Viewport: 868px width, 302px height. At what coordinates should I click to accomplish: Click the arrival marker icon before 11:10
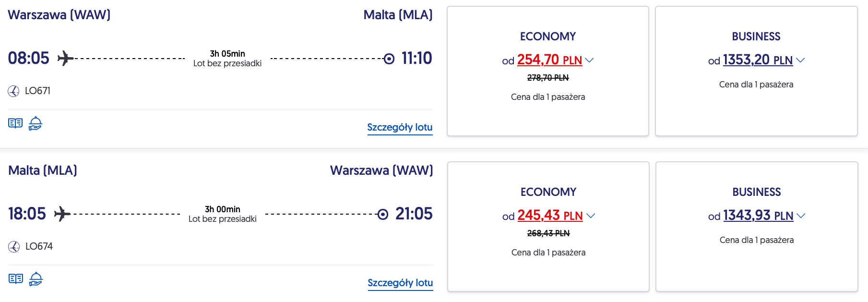[389, 59]
